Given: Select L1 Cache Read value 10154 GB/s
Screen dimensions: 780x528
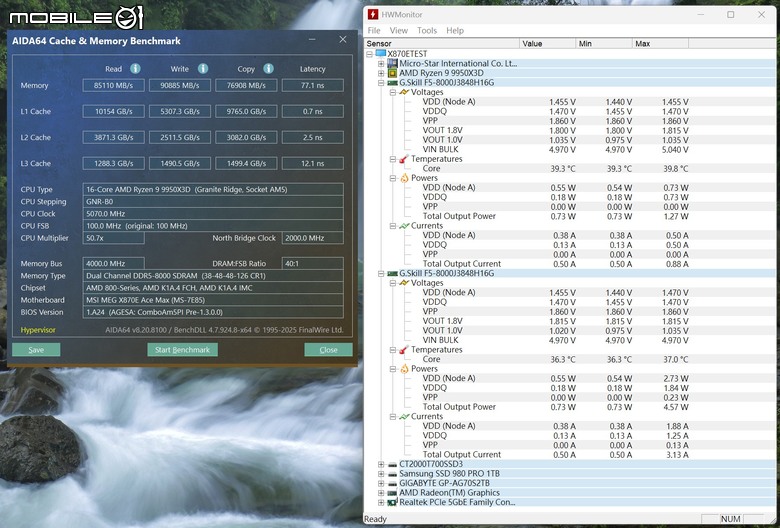Looking at the screenshot, I should pos(113,111).
